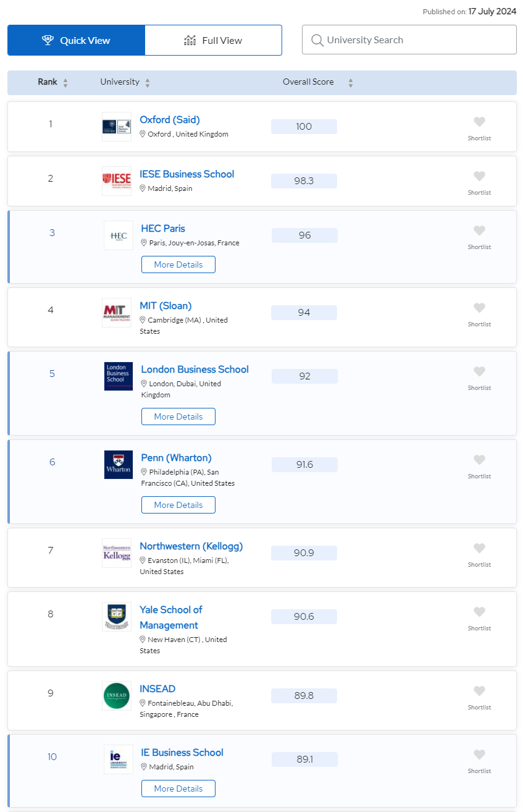The width and height of the screenshot is (523, 812).
Task: Click the INSEAD green logo
Action: pos(117,696)
